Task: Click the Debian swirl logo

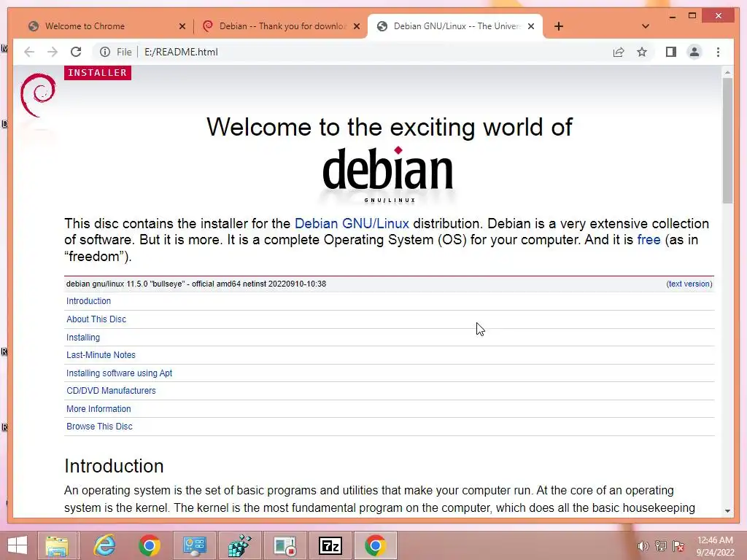Action: [x=38, y=96]
